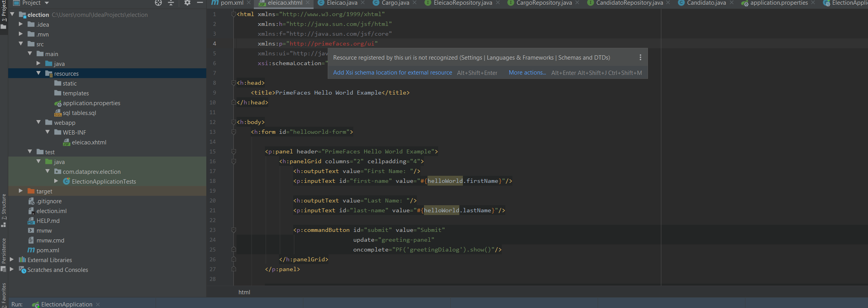Image resolution: width=868 pixels, height=308 pixels.
Task: Open the three-dot menu in the warning popup
Action: pyautogui.click(x=640, y=58)
